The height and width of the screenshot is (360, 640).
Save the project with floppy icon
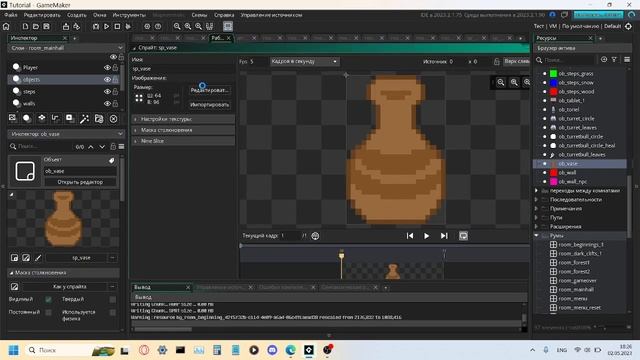[x=47, y=27]
